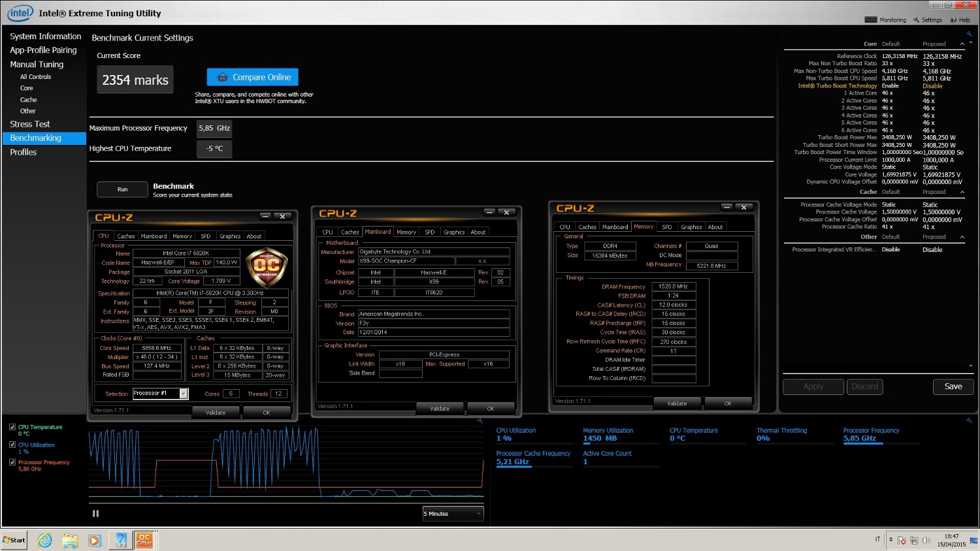
Task: Open Stress Test section
Action: tap(29, 124)
